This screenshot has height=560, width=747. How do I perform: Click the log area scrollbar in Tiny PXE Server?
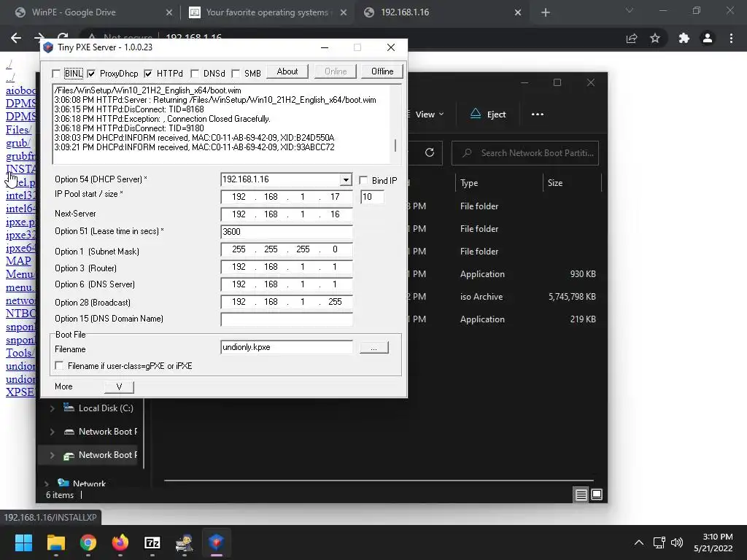[x=395, y=145]
